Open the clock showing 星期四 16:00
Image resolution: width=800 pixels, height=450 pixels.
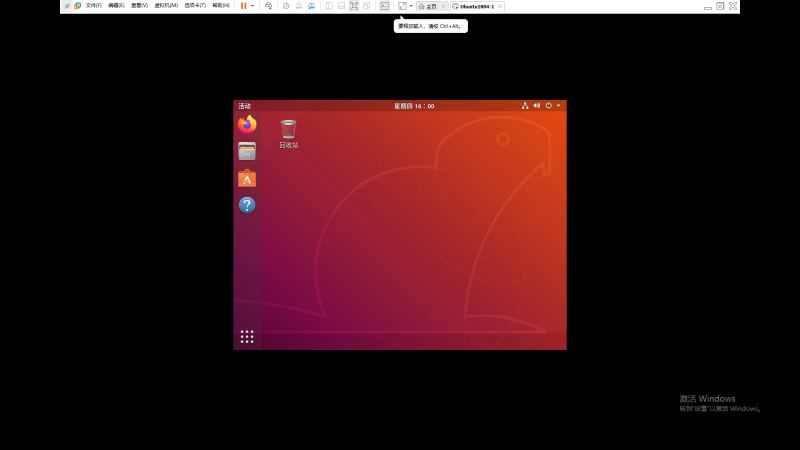click(414, 105)
